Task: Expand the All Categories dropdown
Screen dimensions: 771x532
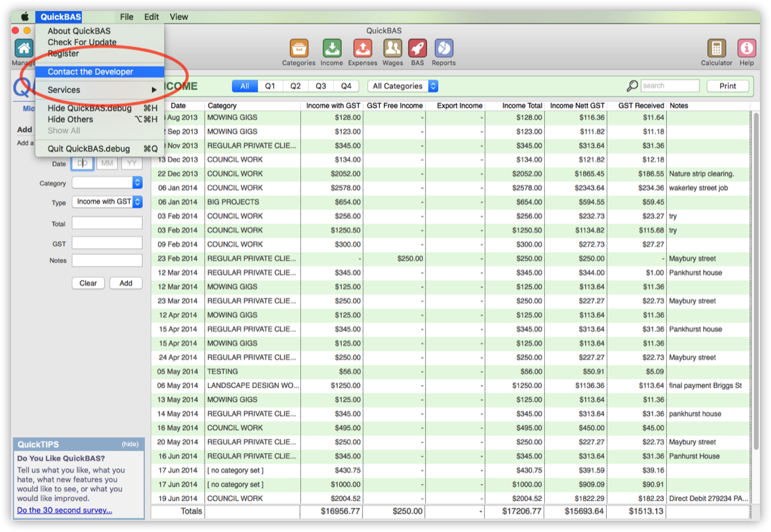Action: (404, 87)
